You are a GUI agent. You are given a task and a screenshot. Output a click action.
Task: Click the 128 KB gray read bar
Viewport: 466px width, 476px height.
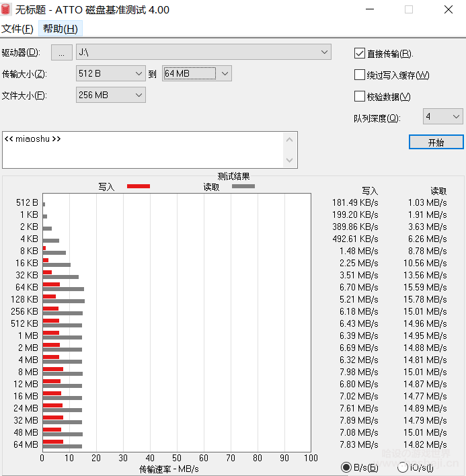[64, 301]
